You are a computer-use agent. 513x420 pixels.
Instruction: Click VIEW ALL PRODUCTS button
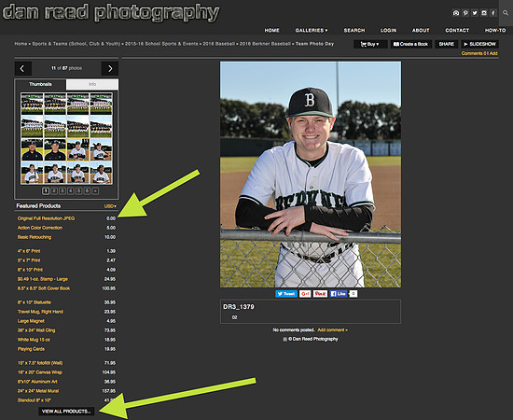coord(66,412)
